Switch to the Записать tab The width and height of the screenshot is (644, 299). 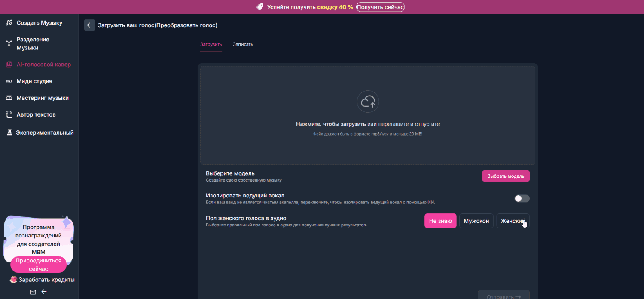click(243, 44)
